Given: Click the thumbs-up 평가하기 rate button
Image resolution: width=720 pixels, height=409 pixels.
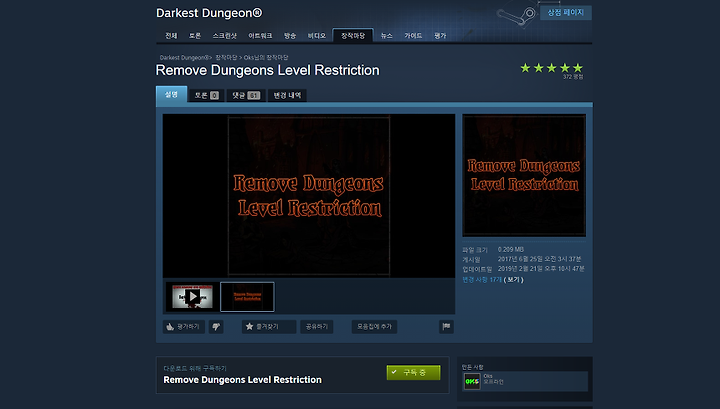Looking at the screenshot, I should pyautogui.click(x=184, y=327).
